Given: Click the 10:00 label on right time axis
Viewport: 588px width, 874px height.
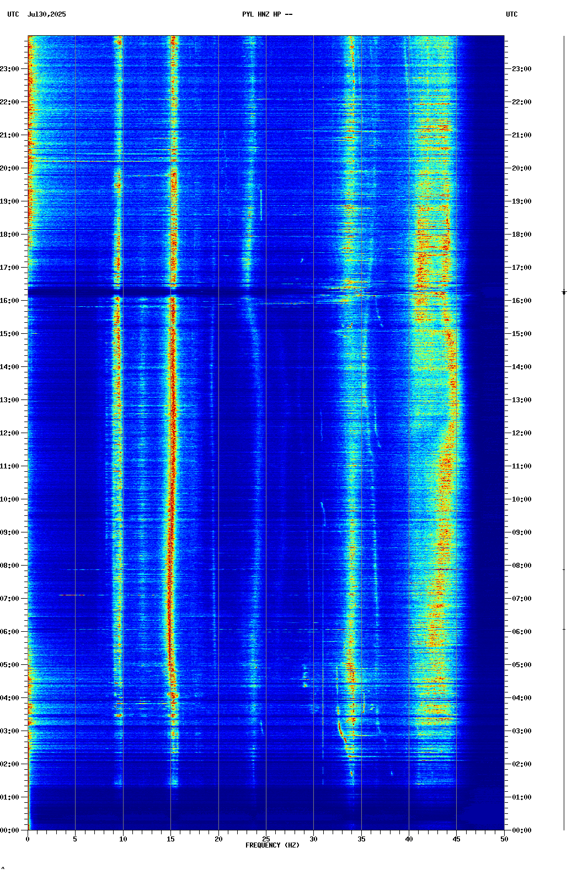Looking at the screenshot, I should coord(522,499).
